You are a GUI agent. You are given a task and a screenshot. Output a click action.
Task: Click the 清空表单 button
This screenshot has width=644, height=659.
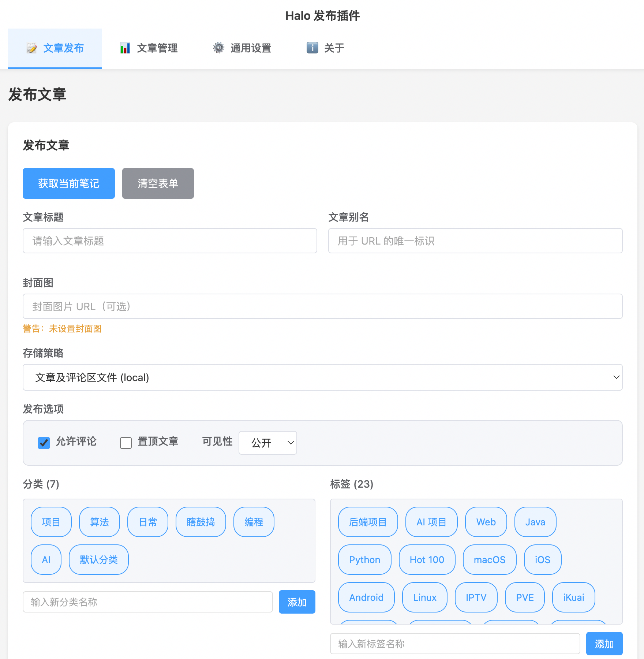click(x=158, y=183)
